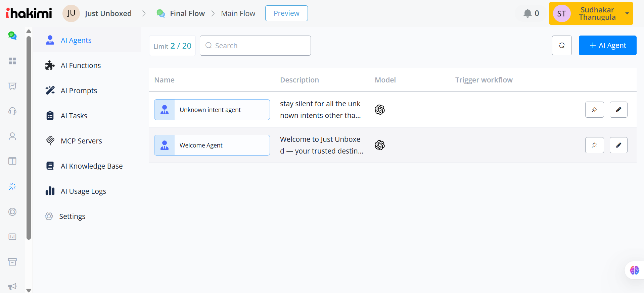This screenshot has height=293, width=644.
Task: Click the Name column header
Action: [165, 80]
